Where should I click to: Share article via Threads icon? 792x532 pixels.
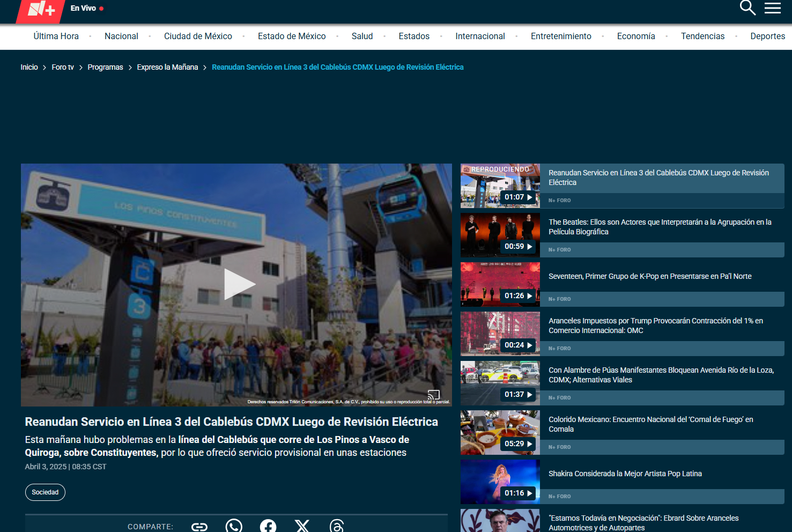tap(337, 526)
